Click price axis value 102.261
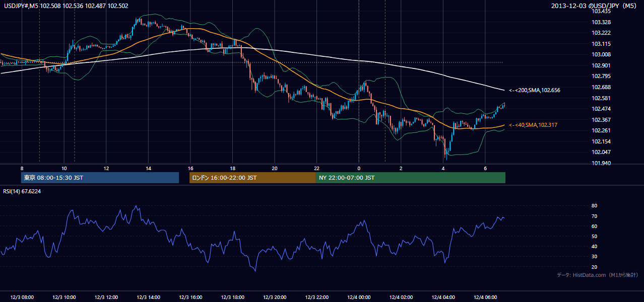644x302 pixels. click(x=601, y=130)
